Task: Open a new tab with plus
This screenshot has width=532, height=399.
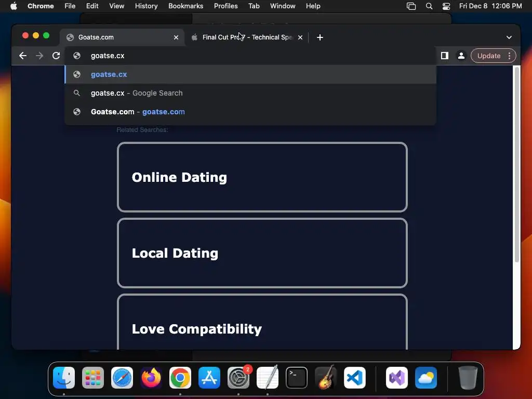Action: point(320,37)
